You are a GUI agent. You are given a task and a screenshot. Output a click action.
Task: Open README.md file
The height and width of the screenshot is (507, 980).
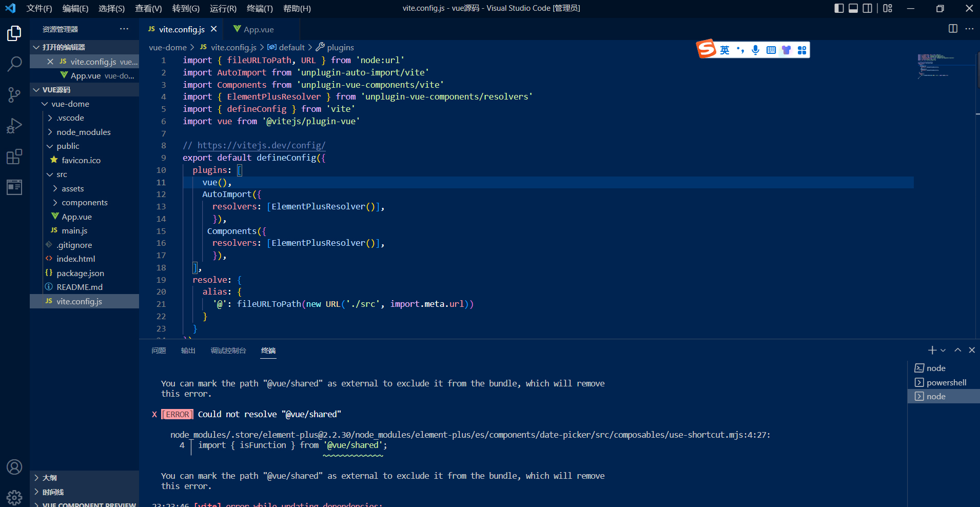(x=84, y=287)
